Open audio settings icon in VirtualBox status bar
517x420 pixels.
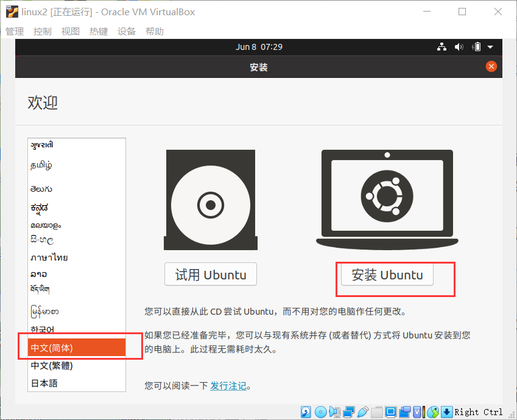[335, 412]
